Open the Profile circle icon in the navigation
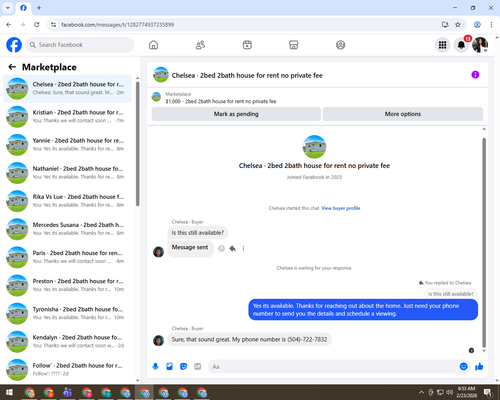Screen dimensions: 500x400 point(340,45)
